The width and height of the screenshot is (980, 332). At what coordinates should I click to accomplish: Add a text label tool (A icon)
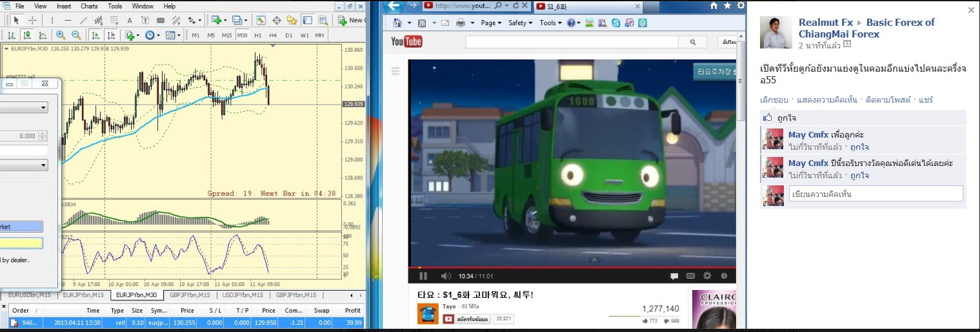pyautogui.click(x=130, y=21)
